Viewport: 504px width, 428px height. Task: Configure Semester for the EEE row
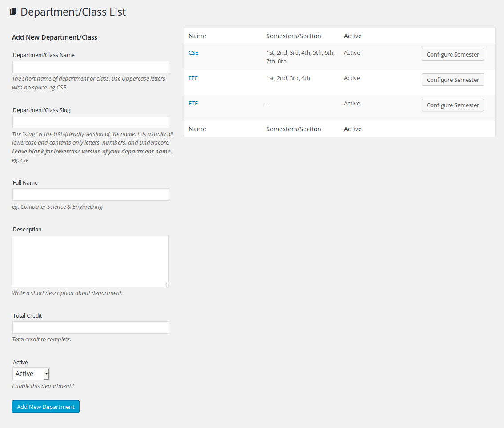[x=452, y=80]
